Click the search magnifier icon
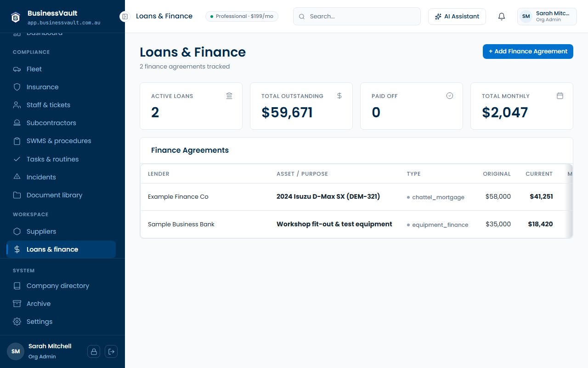This screenshot has width=588, height=368. (302, 17)
